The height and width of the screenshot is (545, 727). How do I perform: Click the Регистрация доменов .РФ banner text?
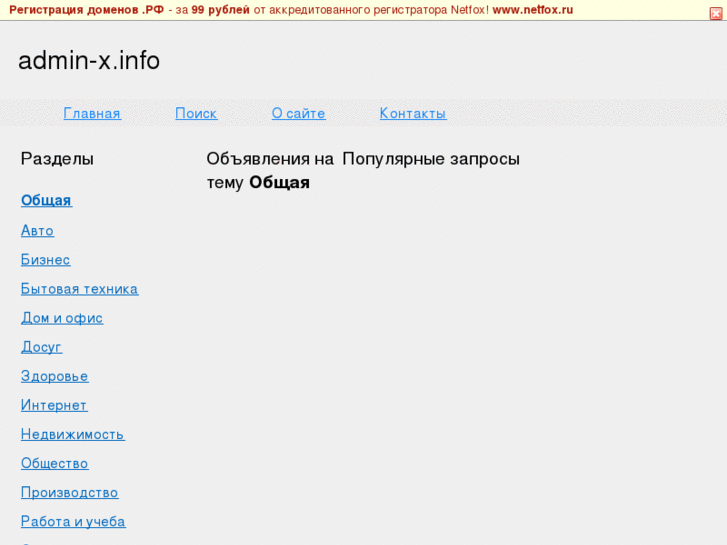click(x=87, y=10)
